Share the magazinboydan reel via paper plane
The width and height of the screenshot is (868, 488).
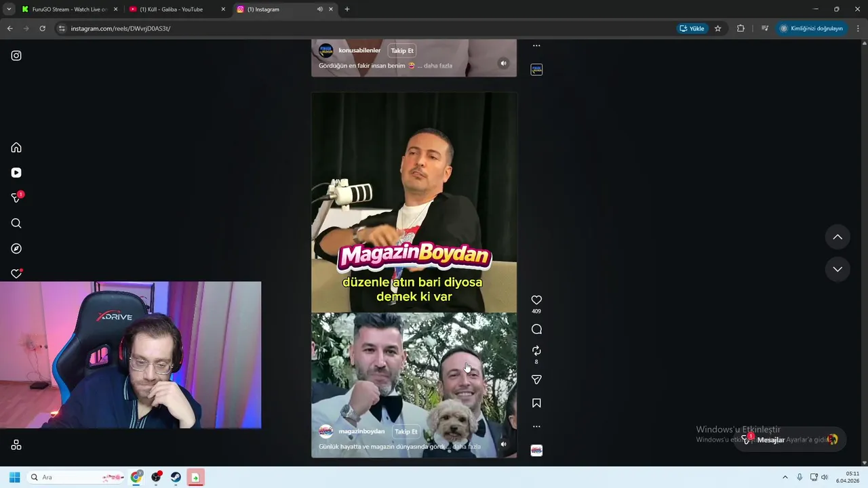536,380
